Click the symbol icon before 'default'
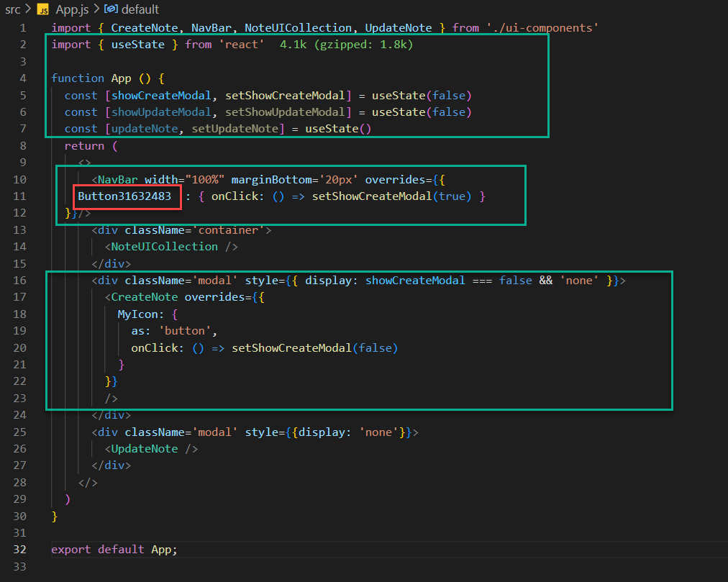This screenshot has width=728, height=582. click(x=111, y=9)
